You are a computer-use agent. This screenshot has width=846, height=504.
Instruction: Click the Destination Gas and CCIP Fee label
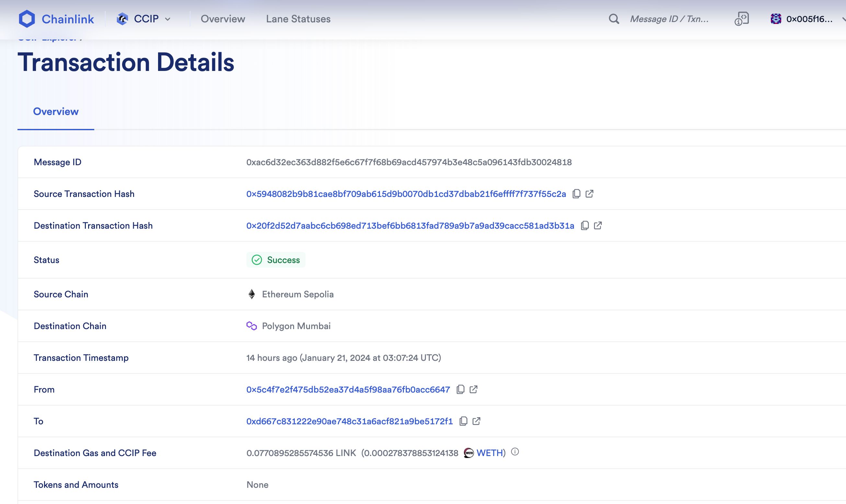tap(95, 453)
